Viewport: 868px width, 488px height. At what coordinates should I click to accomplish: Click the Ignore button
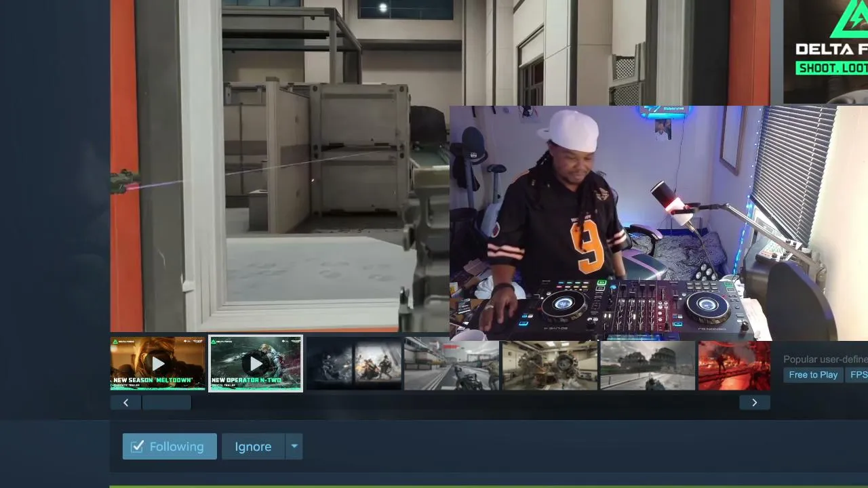pos(253,447)
